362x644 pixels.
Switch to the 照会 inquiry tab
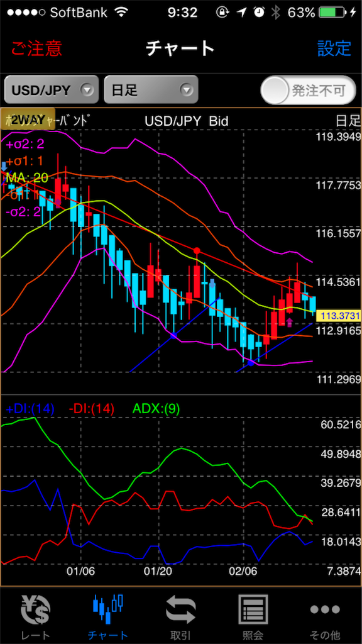pos(253,616)
